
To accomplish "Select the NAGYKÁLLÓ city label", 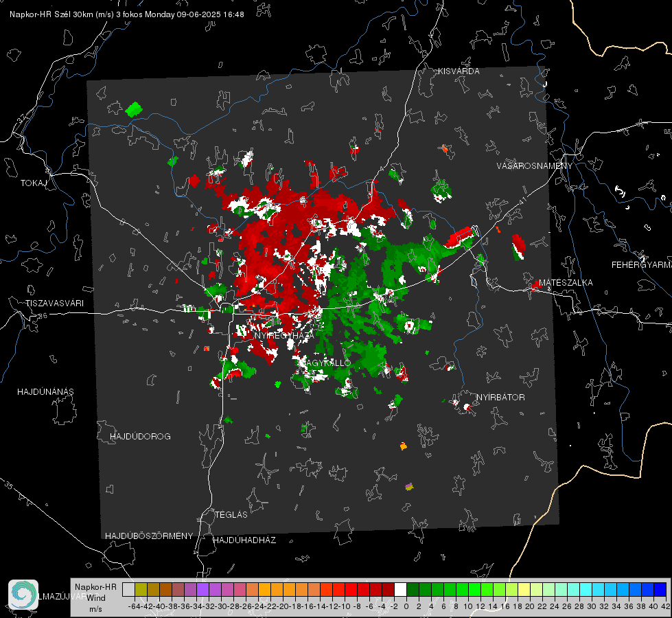I will tap(325, 363).
